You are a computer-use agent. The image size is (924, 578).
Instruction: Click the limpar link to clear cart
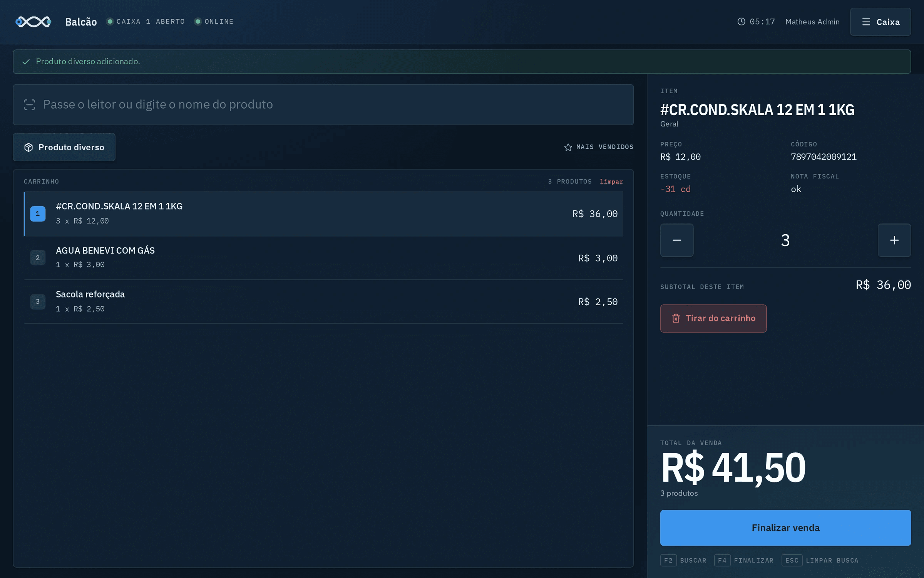click(x=611, y=181)
